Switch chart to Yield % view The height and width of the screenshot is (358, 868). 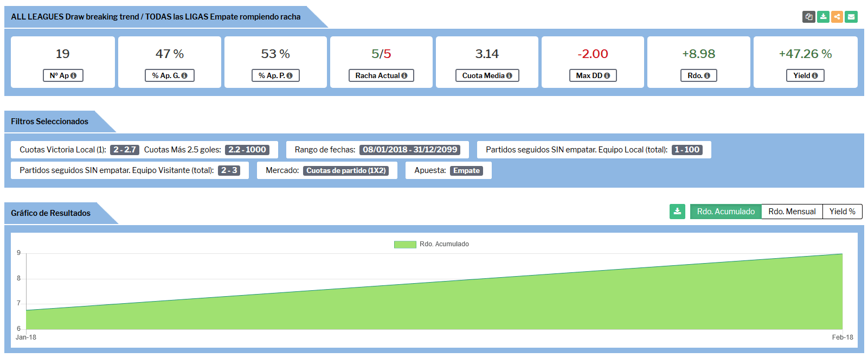click(842, 212)
